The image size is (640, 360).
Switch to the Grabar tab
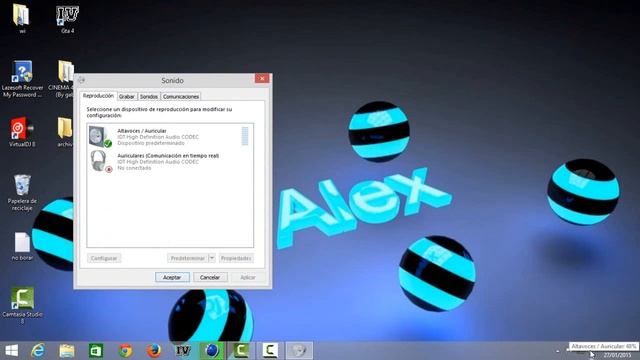(x=127, y=97)
